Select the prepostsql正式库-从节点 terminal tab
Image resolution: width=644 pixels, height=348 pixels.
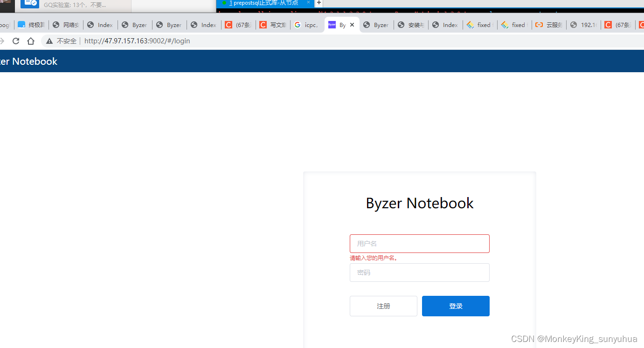coord(266,3)
